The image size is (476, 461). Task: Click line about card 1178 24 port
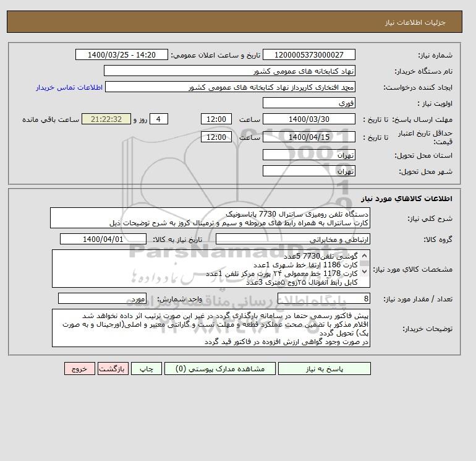tap(282, 274)
